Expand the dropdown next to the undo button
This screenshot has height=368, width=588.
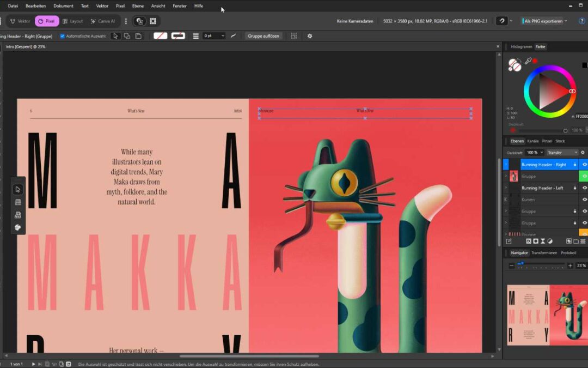pyautogui.click(x=511, y=21)
